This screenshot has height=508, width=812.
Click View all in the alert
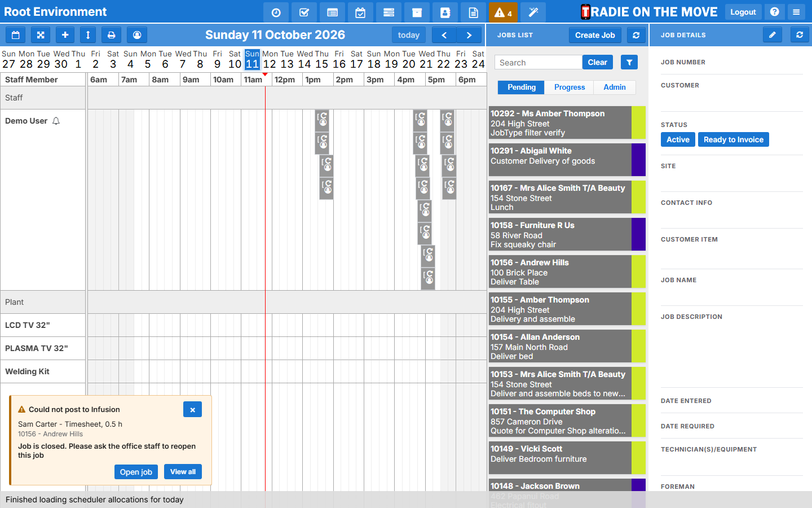point(183,472)
